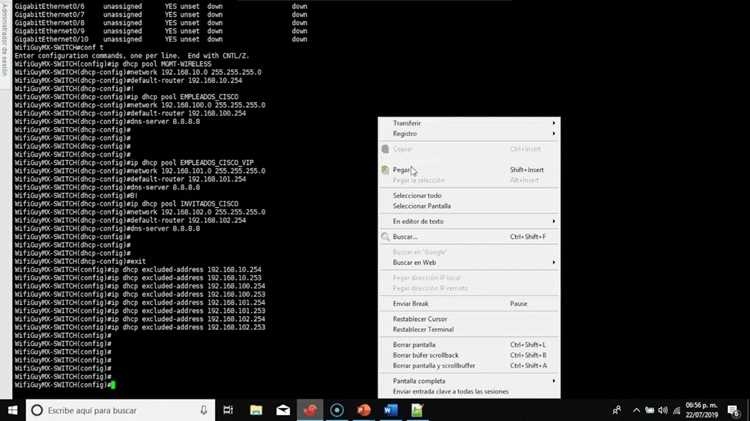Click the clipboard icon beside Pegar
The width and height of the screenshot is (750, 421).
[x=386, y=170]
